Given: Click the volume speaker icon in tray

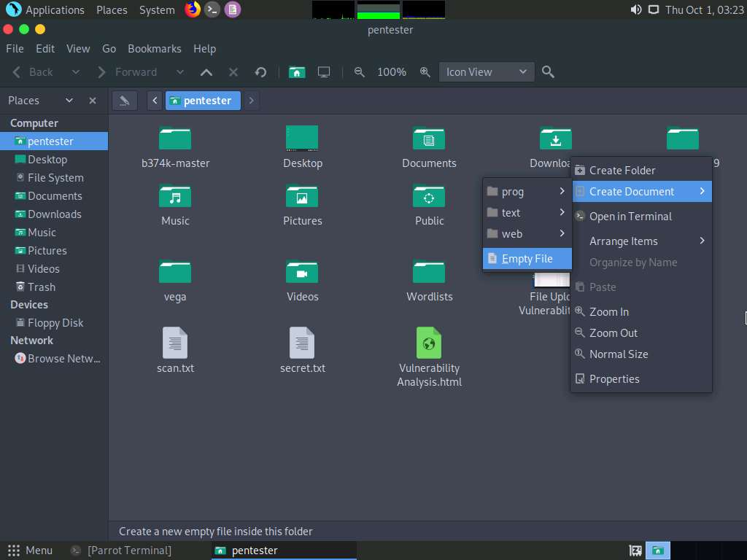Looking at the screenshot, I should pos(636,9).
